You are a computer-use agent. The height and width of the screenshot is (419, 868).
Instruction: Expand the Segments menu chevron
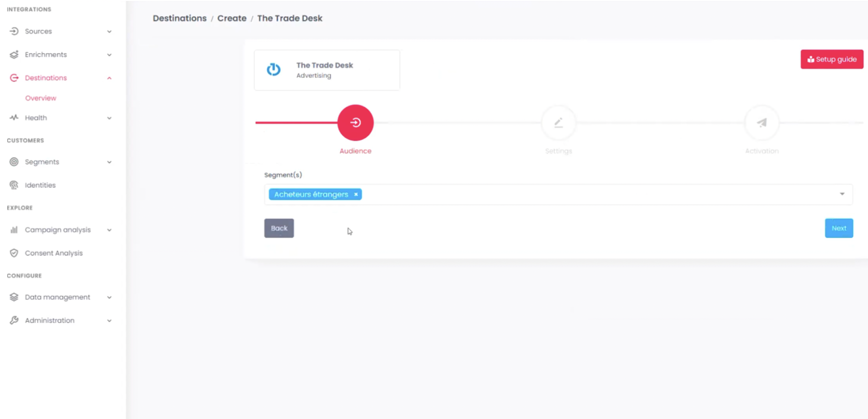[x=109, y=162]
